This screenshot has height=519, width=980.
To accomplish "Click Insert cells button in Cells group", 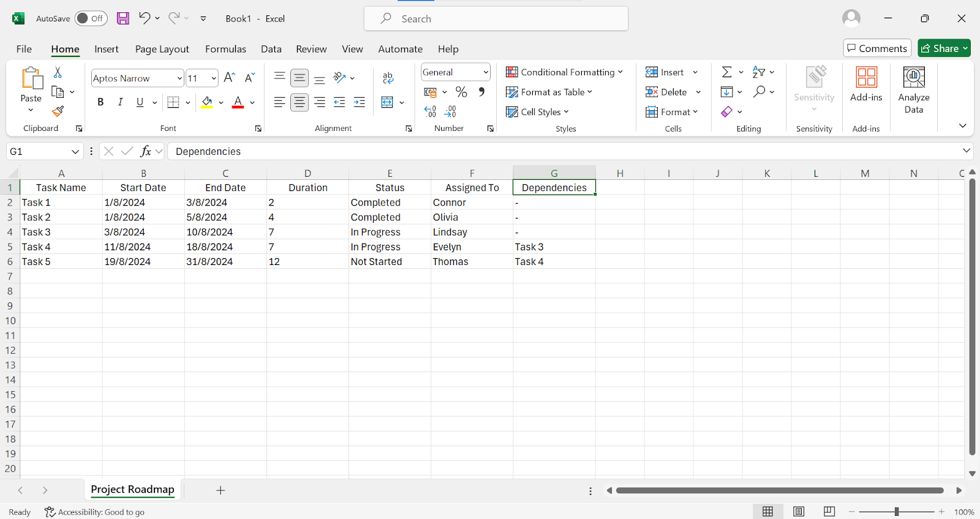I will (x=665, y=72).
